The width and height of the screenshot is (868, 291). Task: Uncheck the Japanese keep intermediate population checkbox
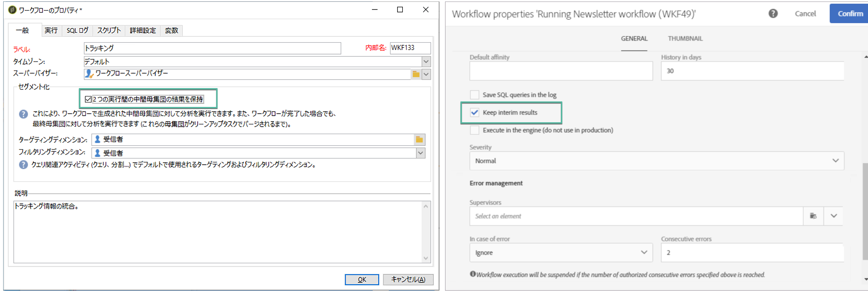click(88, 99)
